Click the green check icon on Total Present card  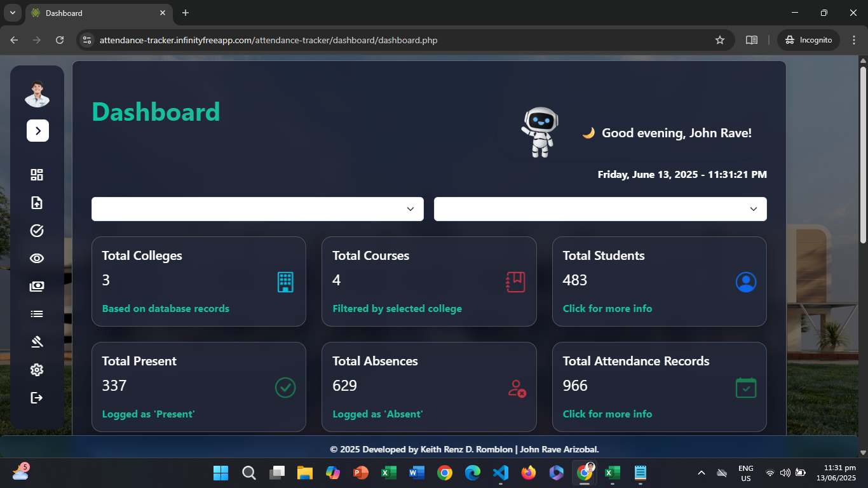[285, 388]
